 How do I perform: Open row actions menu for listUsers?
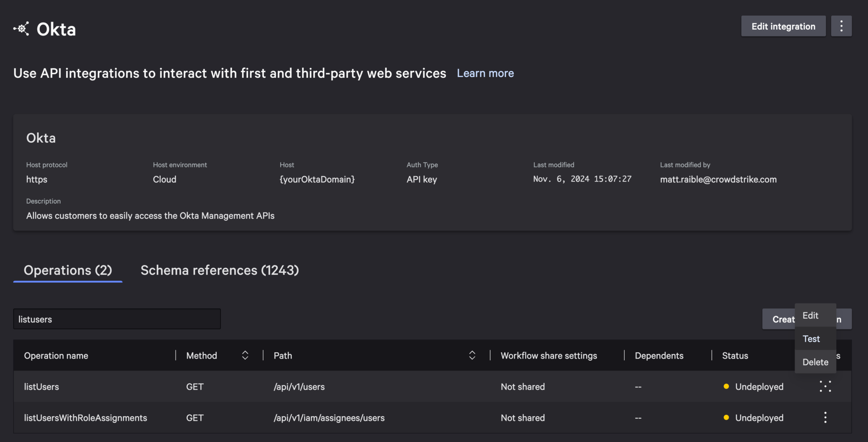click(x=825, y=387)
